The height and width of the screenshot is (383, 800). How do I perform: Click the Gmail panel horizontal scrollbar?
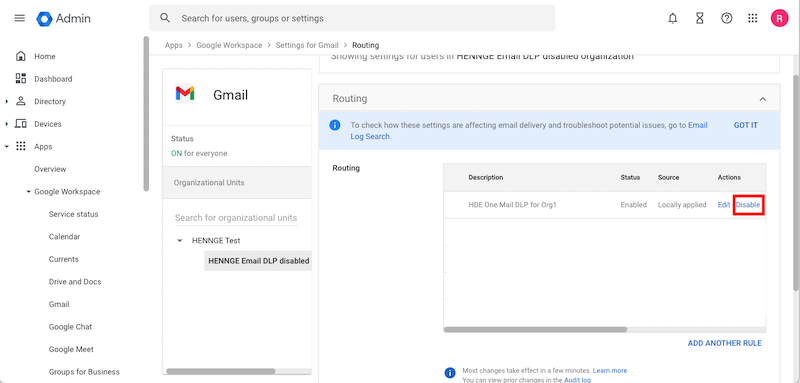click(221, 371)
